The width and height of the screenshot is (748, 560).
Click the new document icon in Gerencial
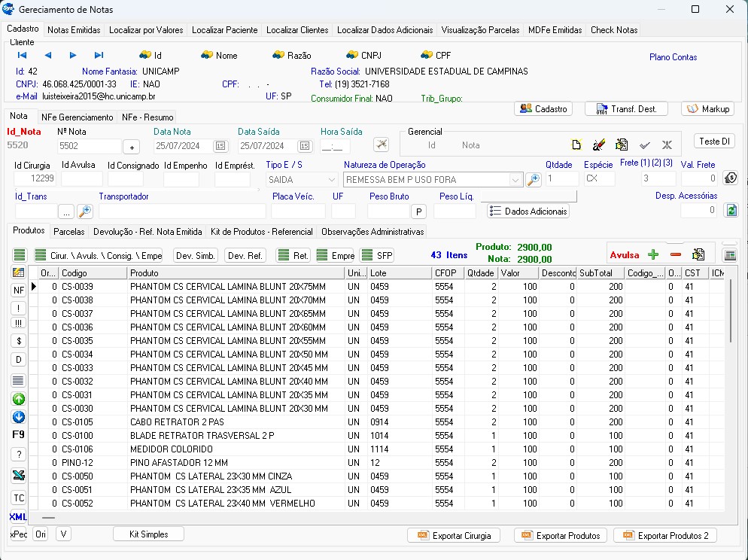click(x=576, y=145)
